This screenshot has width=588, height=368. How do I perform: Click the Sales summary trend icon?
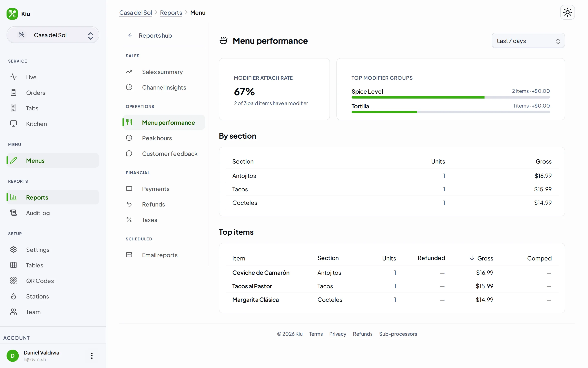point(129,72)
